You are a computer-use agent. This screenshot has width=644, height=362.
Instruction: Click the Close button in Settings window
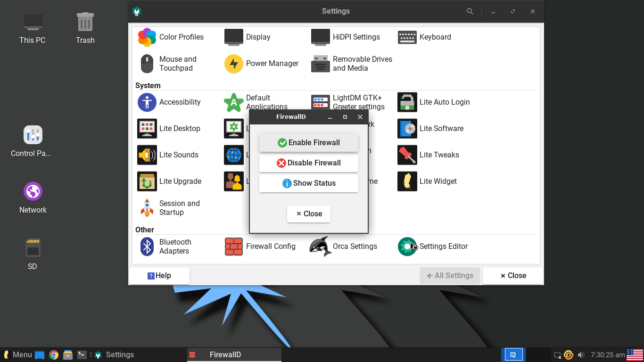(x=513, y=276)
